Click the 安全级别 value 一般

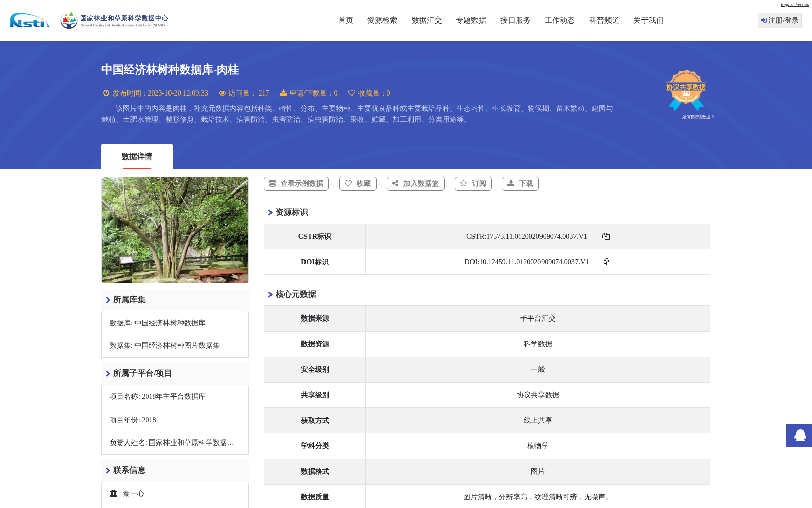pyautogui.click(x=538, y=369)
